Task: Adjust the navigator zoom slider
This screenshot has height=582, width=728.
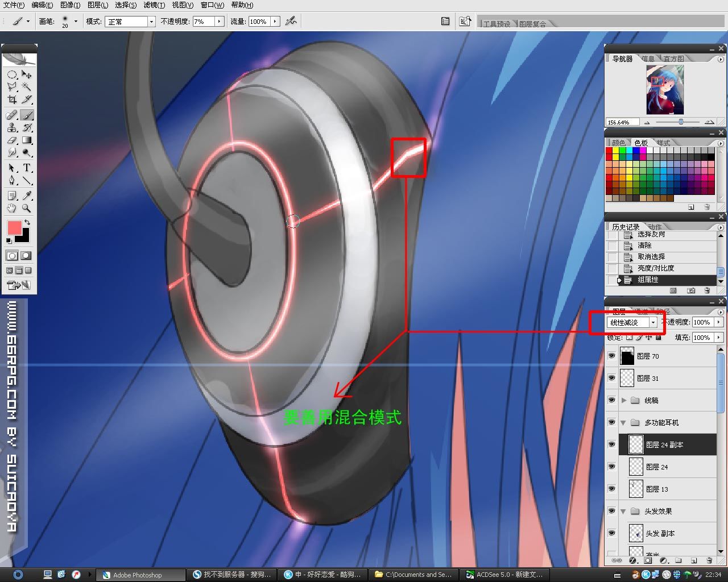Action: tap(681, 122)
